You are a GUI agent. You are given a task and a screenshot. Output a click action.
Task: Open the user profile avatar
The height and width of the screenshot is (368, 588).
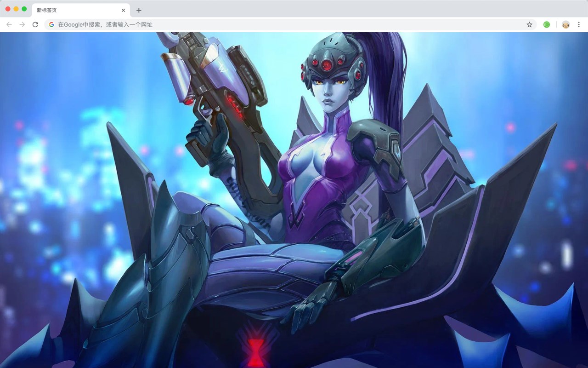tap(565, 24)
